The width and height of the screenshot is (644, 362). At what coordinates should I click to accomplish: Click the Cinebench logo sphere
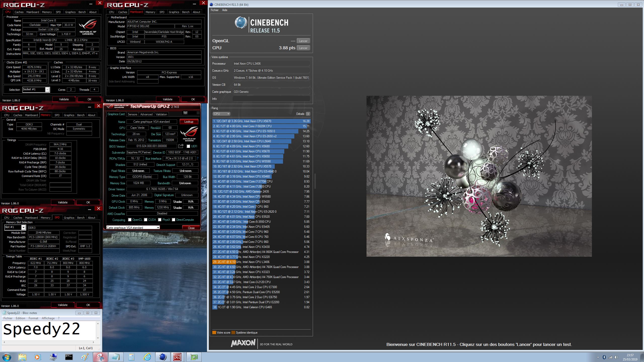click(241, 23)
